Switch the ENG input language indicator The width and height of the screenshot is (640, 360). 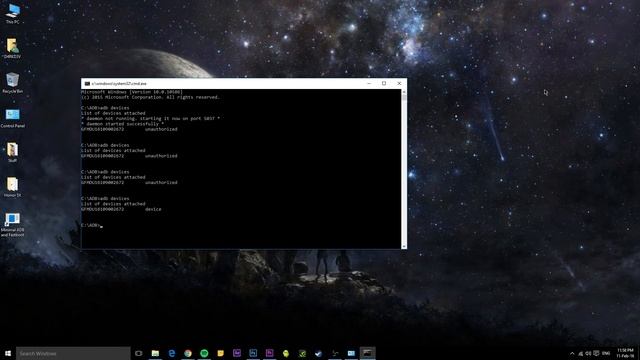(x=606, y=353)
